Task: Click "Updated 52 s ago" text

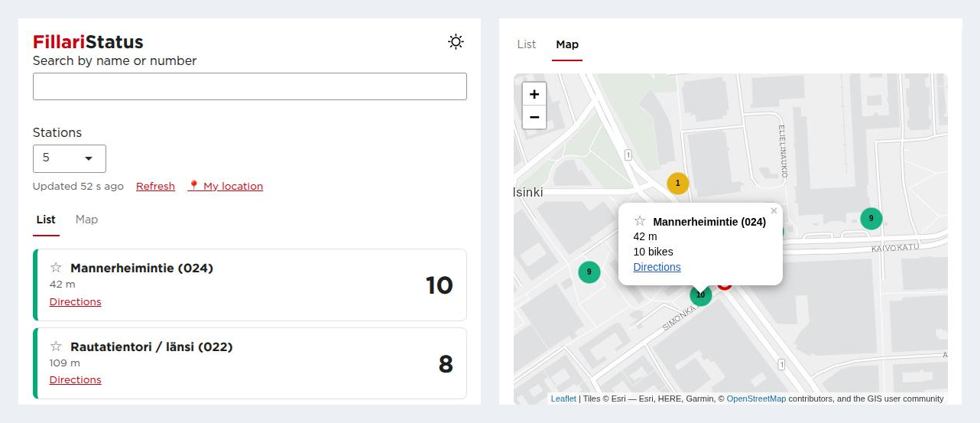Action: coord(78,186)
